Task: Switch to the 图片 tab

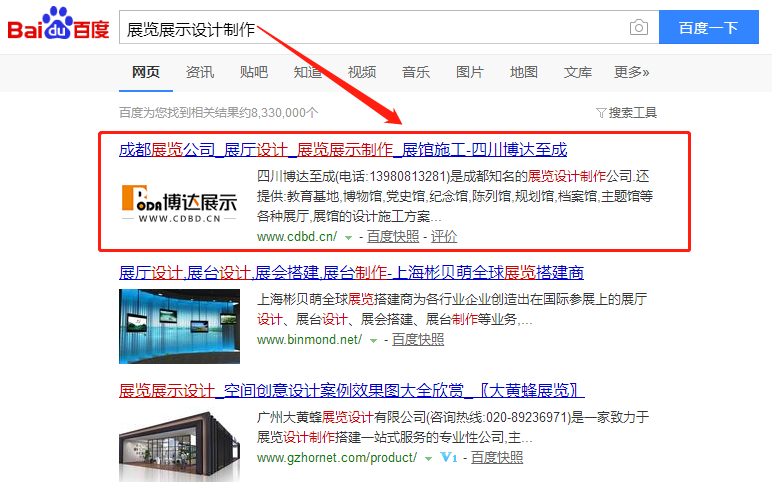Action: pyautogui.click(x=470, y=72)
